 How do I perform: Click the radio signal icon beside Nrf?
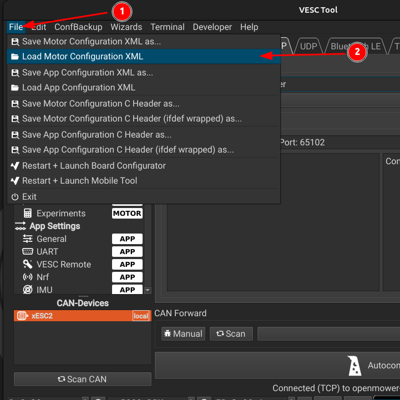tap(28, 277)
